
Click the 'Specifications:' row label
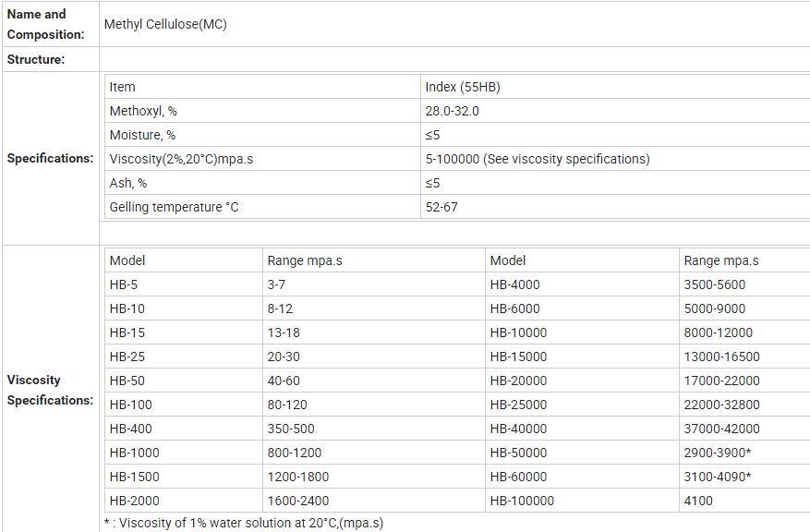pyautogui.click(x=50, y=158)
